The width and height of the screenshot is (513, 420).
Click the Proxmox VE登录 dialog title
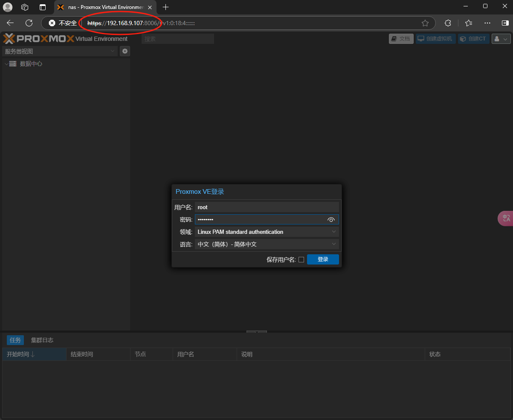pos(200,192)
